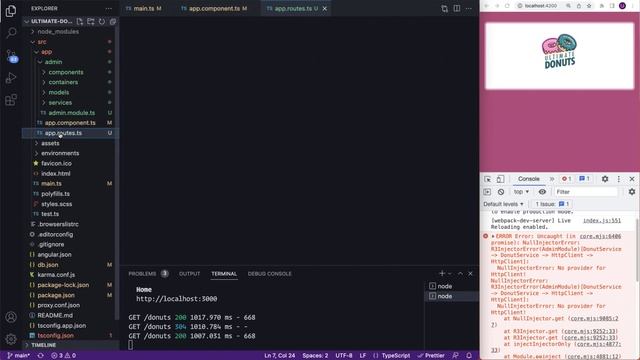Click New Folder icon in explorer header

tap(91, 21)
